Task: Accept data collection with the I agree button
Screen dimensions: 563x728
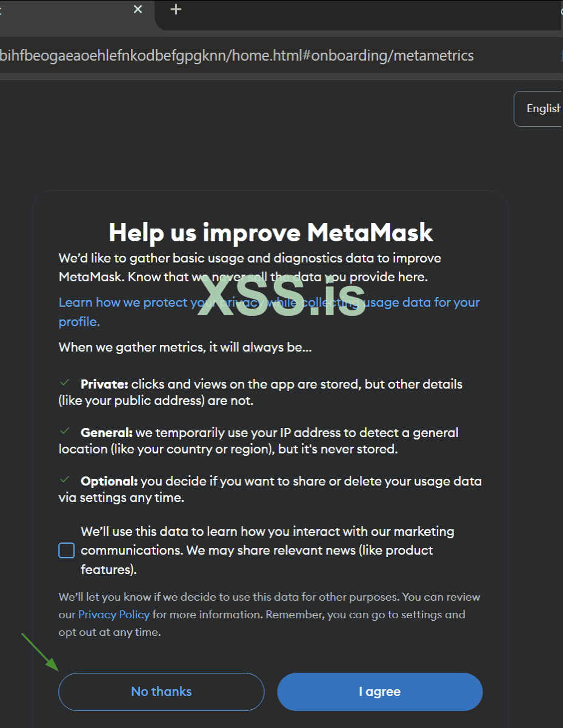Action: point(380,692)
